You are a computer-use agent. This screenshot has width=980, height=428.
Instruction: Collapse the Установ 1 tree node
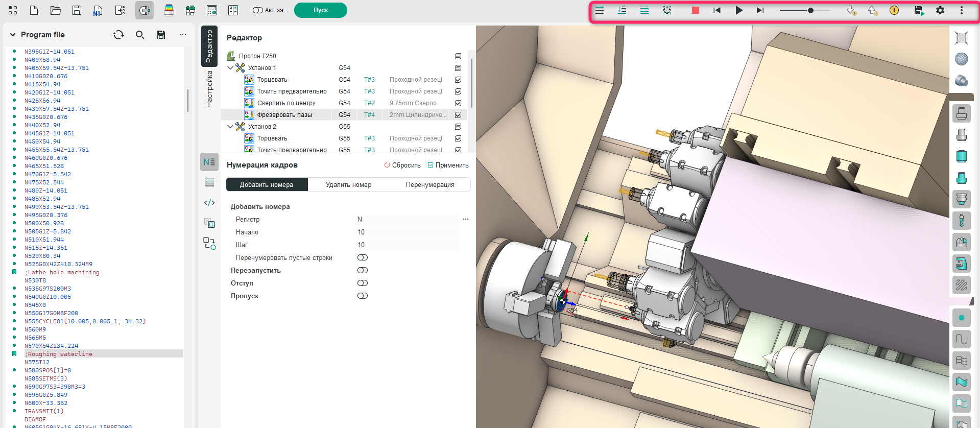tap(230, 68)
